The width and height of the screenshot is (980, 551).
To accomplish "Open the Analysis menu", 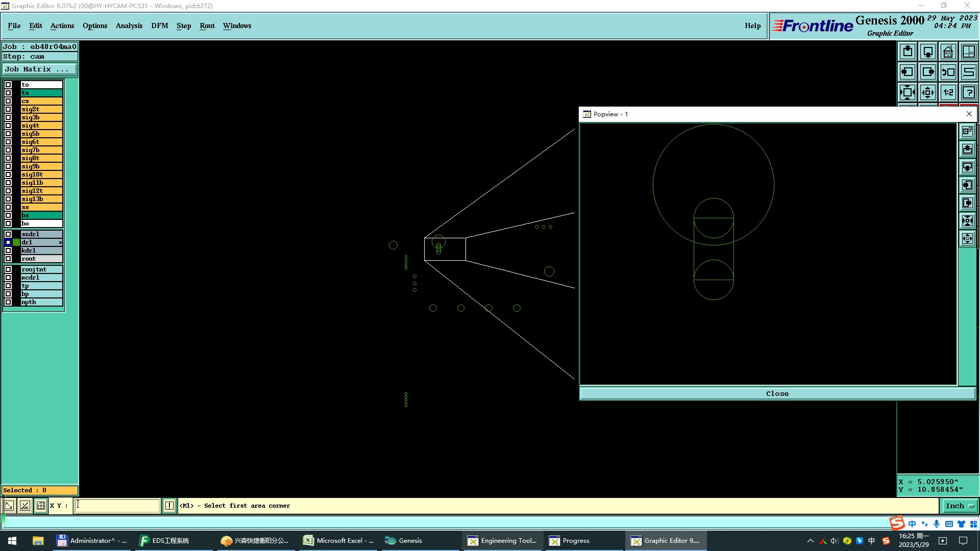I will coord(129,26).
